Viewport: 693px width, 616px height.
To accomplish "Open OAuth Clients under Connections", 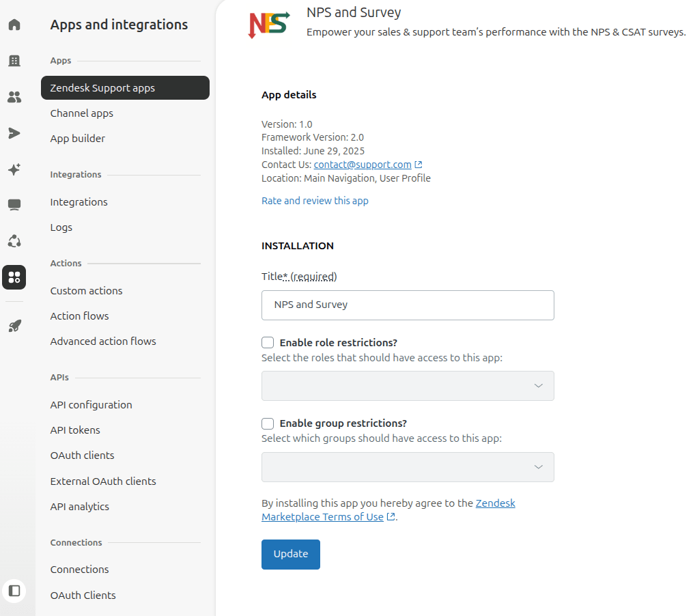I will [83, 596].
